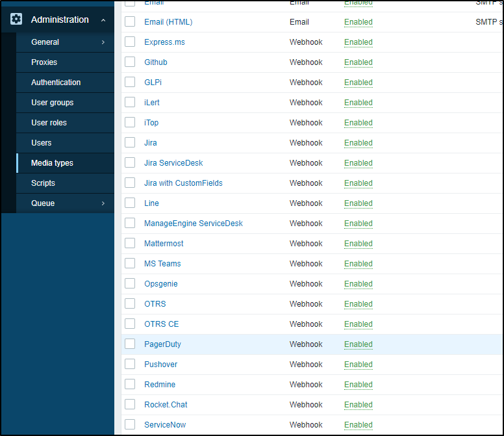Toggle Enabled status for Mattermost
504x436 pixels.
[x=359, y=244]
